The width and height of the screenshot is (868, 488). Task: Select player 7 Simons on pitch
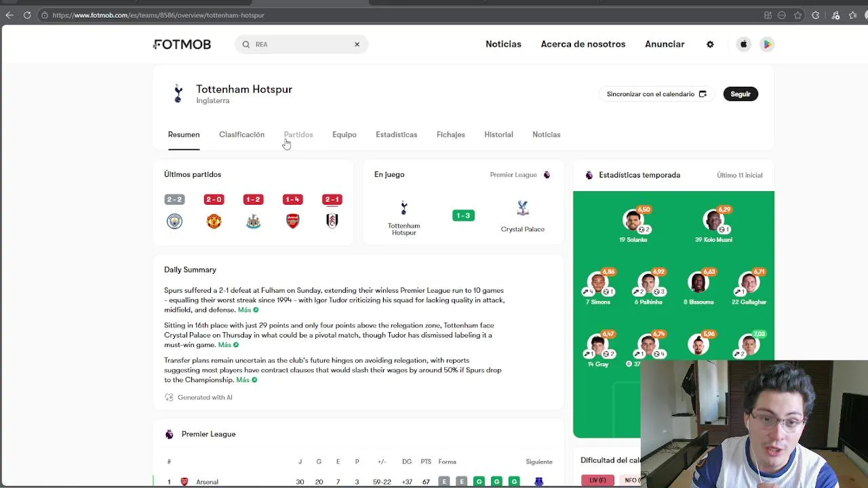pyautogui.click(x=598, y=287)
